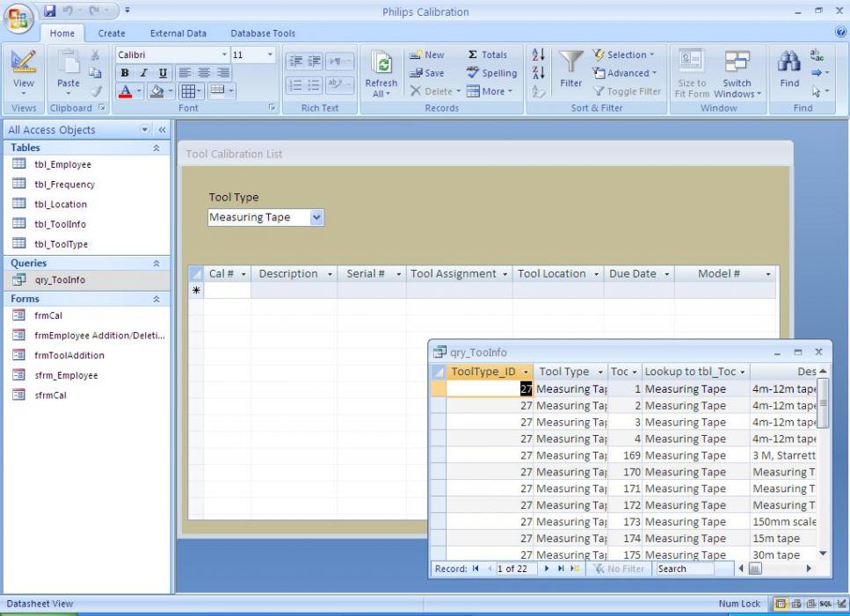Go to first record in qry_ToolInfo
Image resolution: width=850 pixels, height=616 pixels.
click(476, 569)
